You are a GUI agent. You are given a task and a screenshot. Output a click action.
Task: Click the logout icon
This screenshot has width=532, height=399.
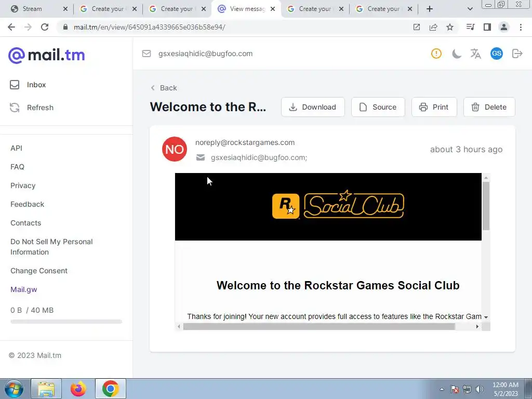tap(517, 54)
